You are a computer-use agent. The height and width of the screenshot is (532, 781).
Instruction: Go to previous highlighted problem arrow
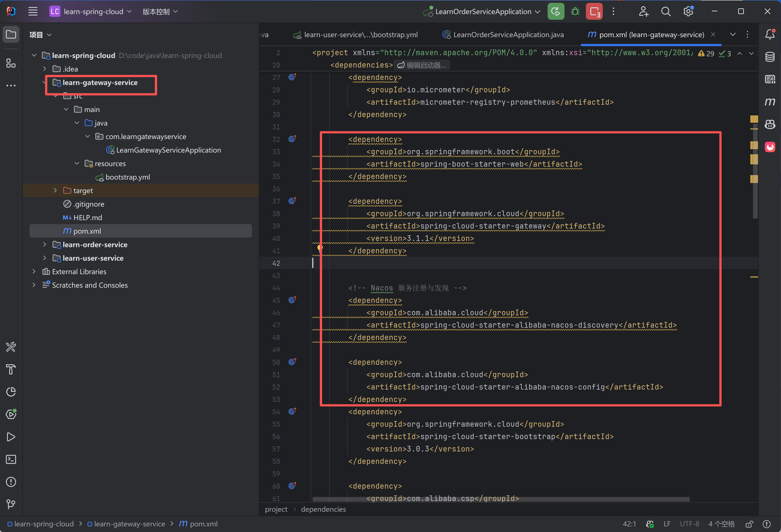point(740,54)
